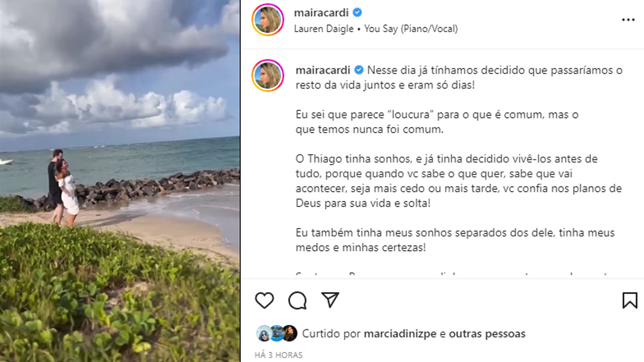The image size is (644, 362).
Task: Click the beach video to play or pause
Action: (120, 181)
